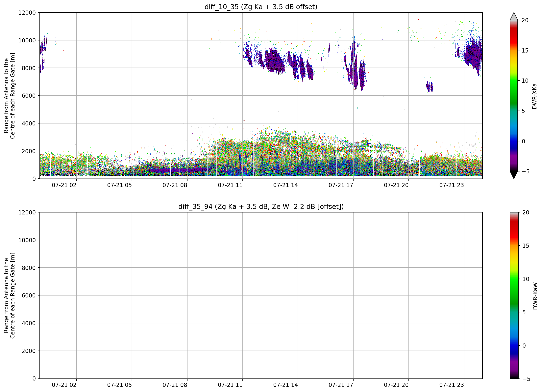
Task: Click '07-21 20' x-tick under diff_35_94 plot
Action: (x=396, y=385)
